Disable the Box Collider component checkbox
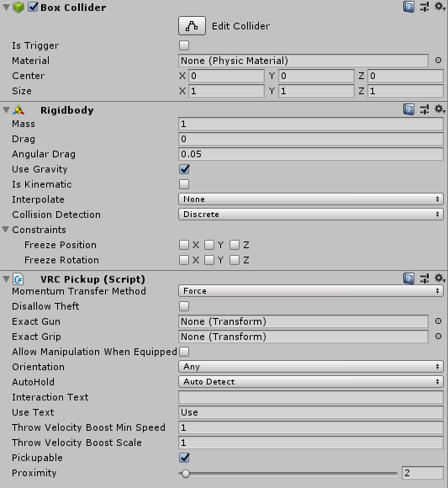The image size is (448, 488). pos(33,7)
